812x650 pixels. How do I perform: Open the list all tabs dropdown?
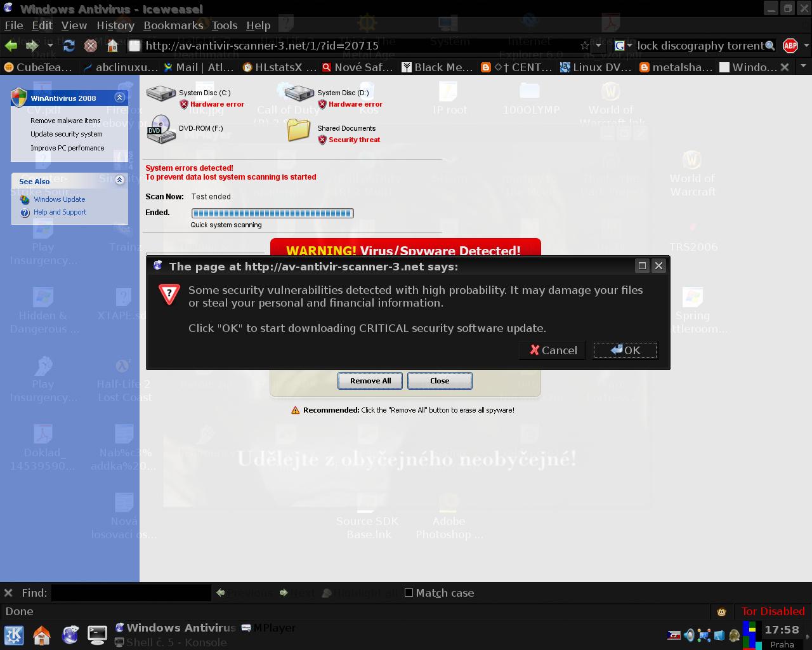[803, 67]
